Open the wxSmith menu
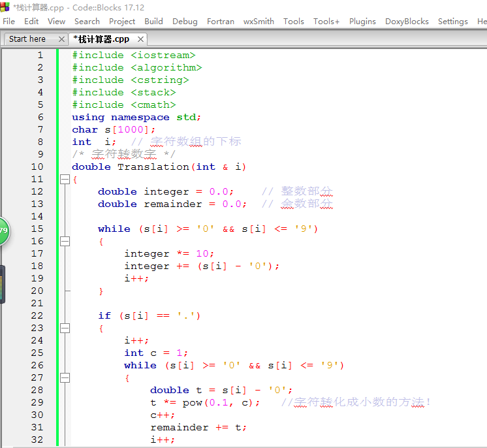 (259, 22)
